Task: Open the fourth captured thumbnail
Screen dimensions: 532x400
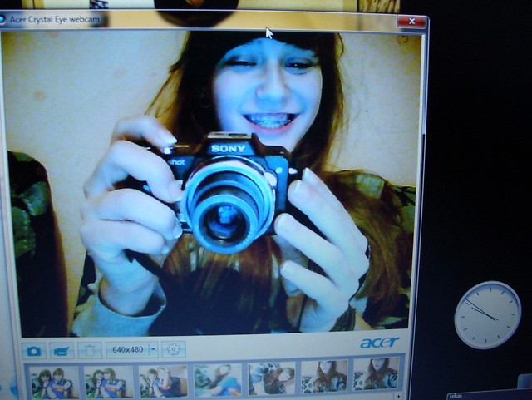Action: 218,379
